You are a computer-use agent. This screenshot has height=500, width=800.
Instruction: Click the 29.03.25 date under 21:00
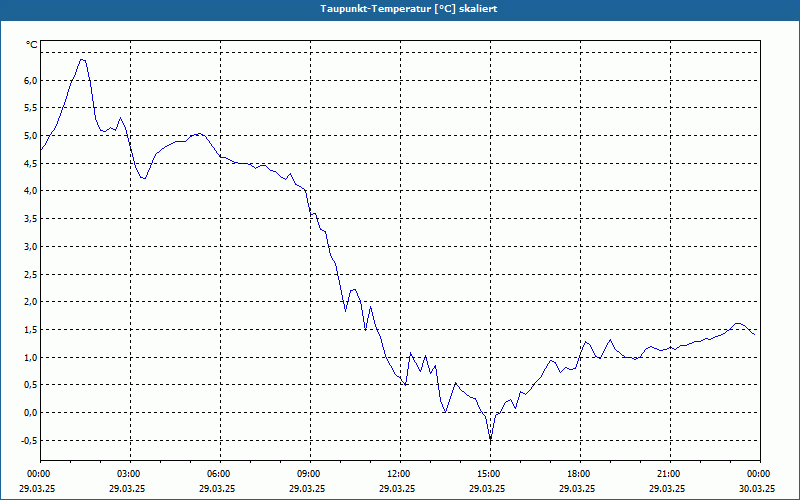tap(667, 488)
